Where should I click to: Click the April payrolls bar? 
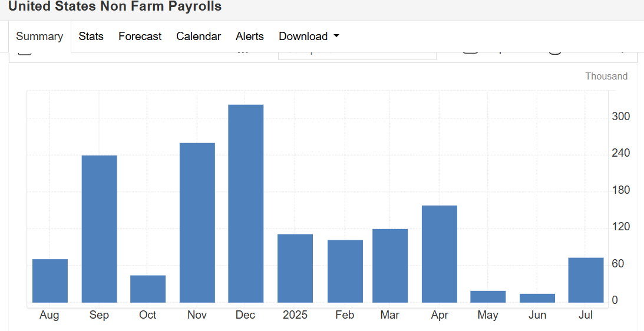point(440,254)
